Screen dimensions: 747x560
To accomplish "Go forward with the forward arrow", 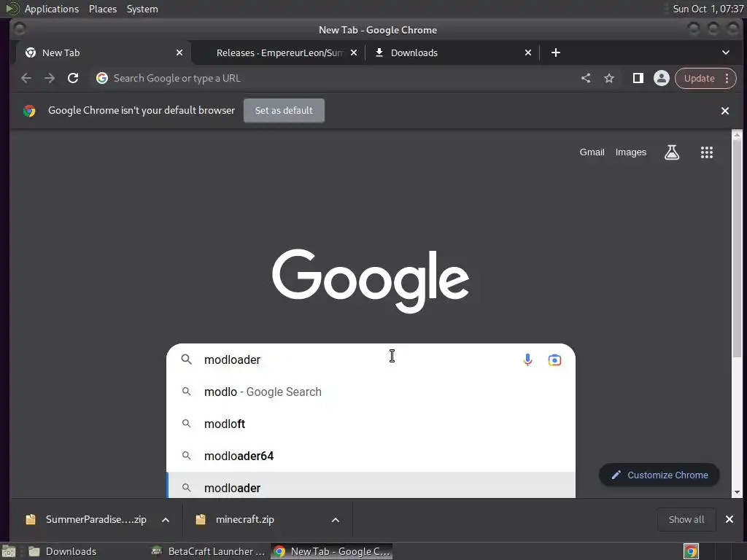I will (x=50, y=78).
